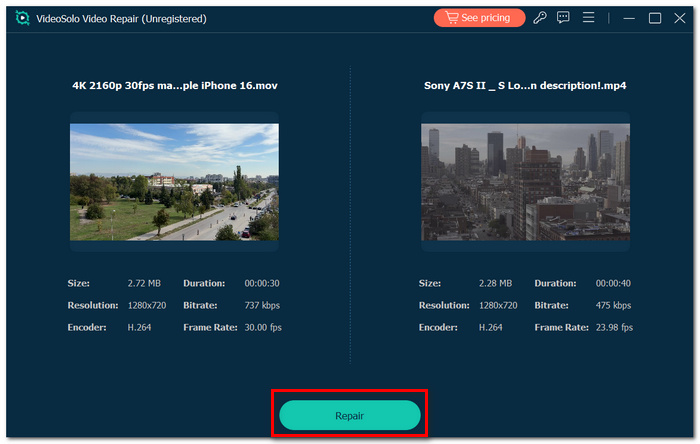
Task: Click the 2.72 MB size value
Action: pos(144,283)
